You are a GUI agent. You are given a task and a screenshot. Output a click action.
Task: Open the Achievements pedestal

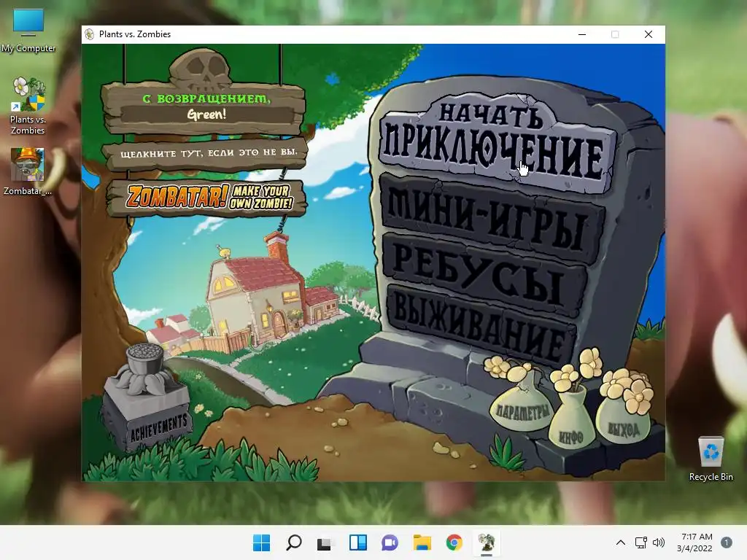click(147, 399)
